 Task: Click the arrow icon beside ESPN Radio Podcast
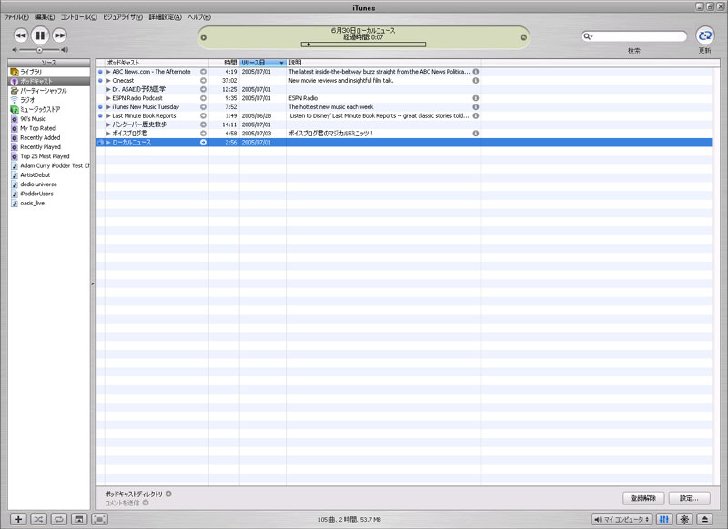click(203, 98)
